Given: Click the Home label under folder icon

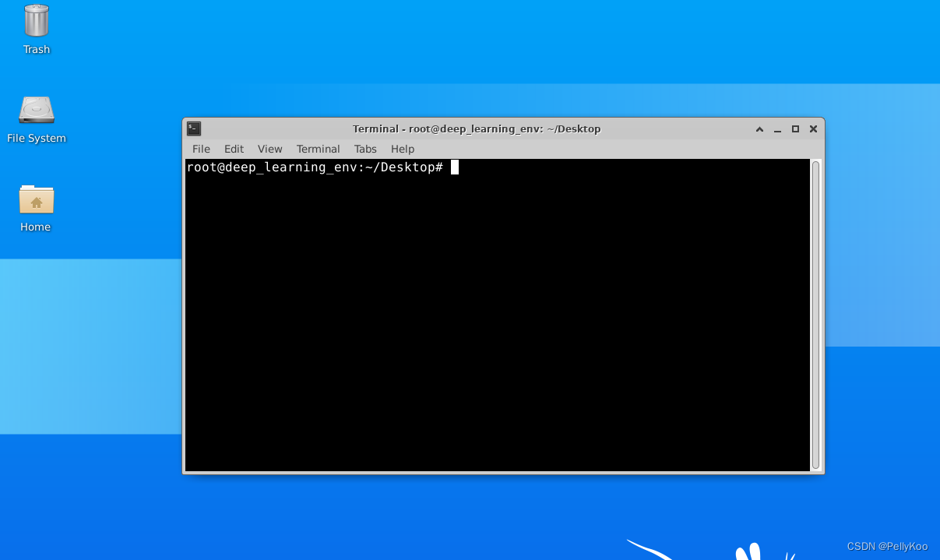Looking at the screenshot, I should (x=36, y=227).
